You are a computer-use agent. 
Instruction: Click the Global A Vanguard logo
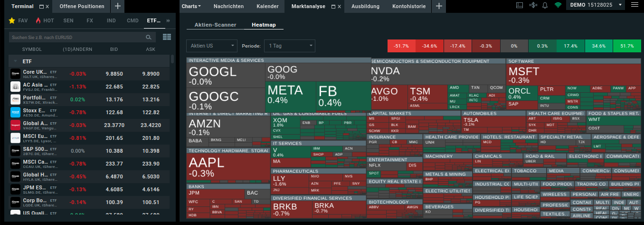pyautogui.click(x=15, y=125)
